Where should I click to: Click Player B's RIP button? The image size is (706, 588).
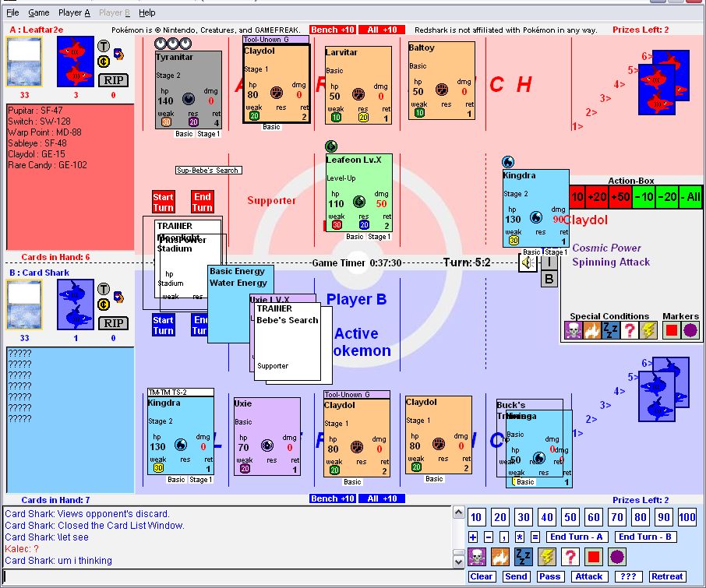114,323
